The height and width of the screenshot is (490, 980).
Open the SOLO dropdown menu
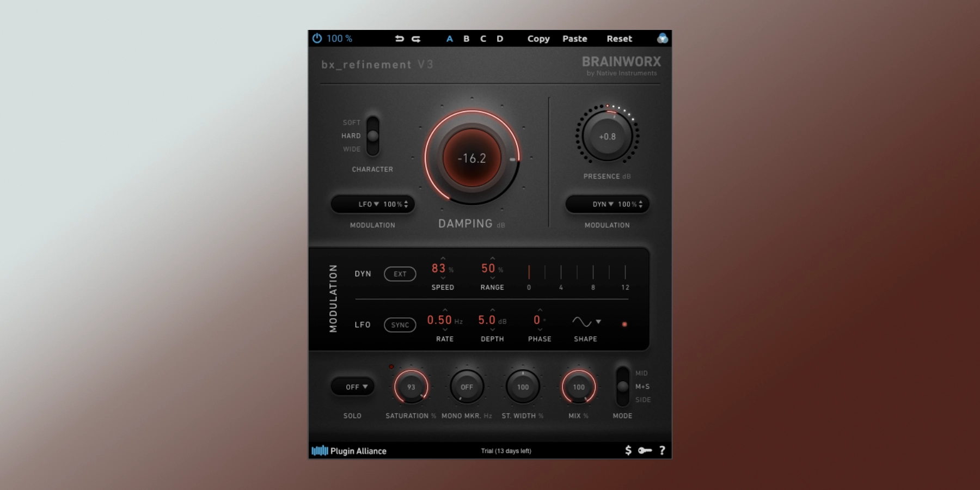coord(352,387)
